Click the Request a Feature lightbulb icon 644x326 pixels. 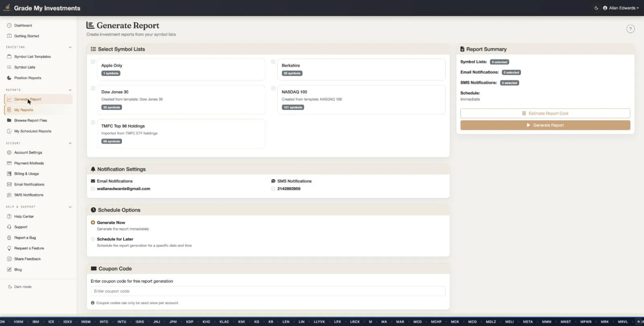pos(9,248)
